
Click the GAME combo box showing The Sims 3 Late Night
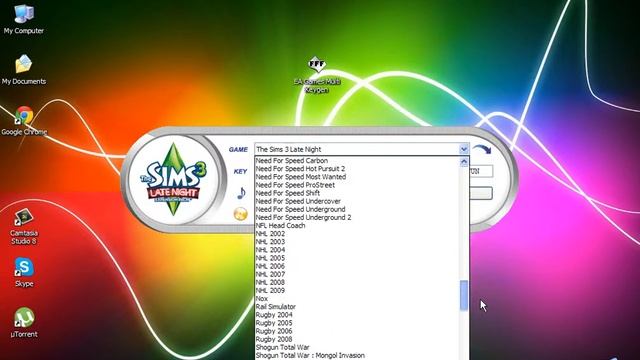click(362, 149)
